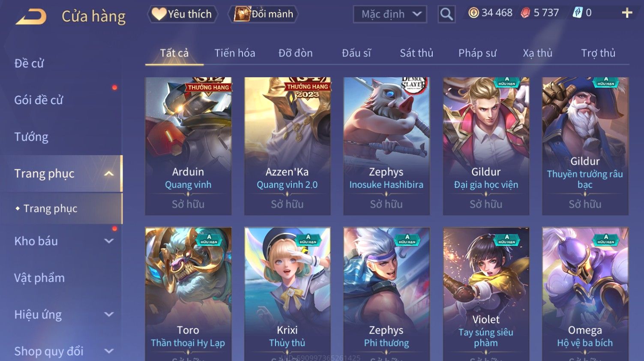Open Đổi mảnh chest exchange
Image resolution: width=644 pixels, height=361 pixels.
tap(264, 14)
